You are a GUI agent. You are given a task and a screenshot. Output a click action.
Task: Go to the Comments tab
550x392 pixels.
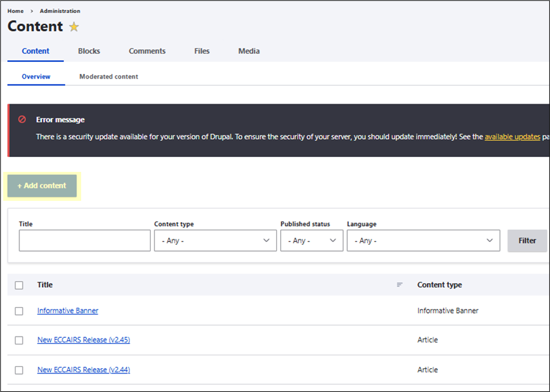pos(147,51)
